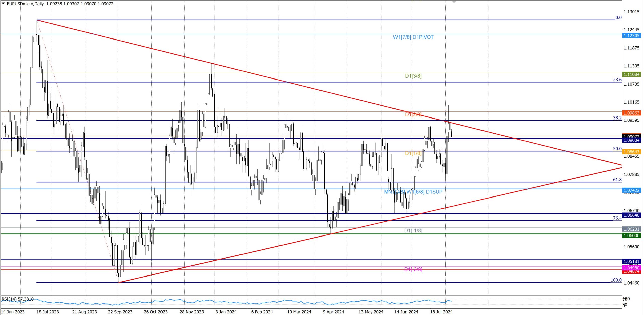The width and height of the screenshot is (644, 315).
Task: Click the blue 1.12305 price tag
Action: tap(631, 36)
